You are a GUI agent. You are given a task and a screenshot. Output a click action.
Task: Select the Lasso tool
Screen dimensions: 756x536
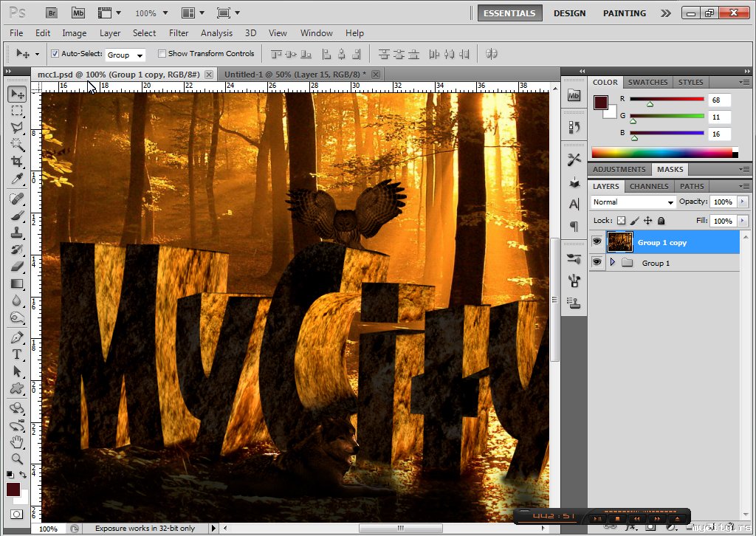click(17, 128)
